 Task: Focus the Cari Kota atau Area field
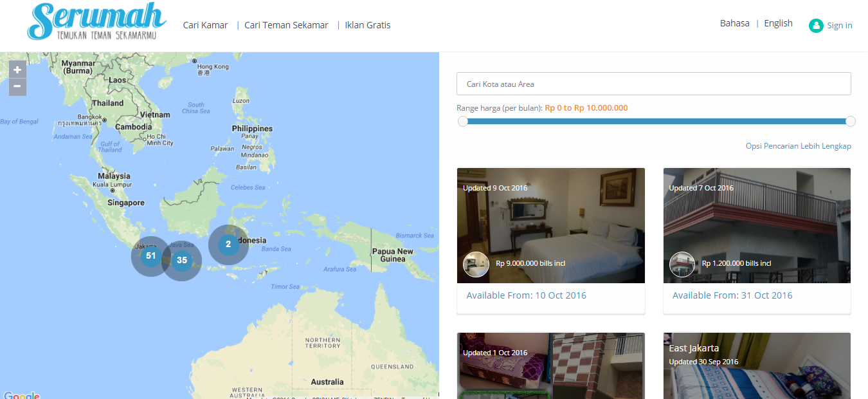(654, 84)
